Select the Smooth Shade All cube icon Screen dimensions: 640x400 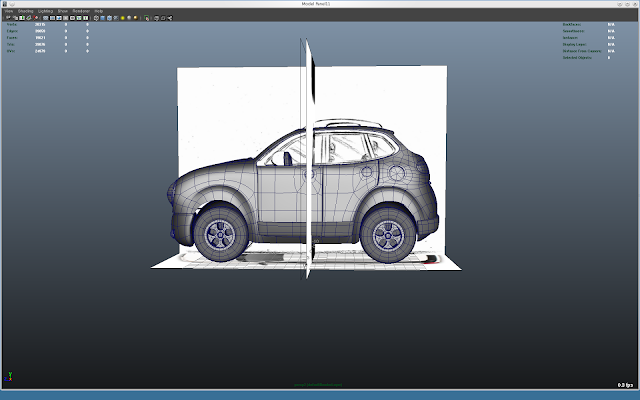coord(102,18)
